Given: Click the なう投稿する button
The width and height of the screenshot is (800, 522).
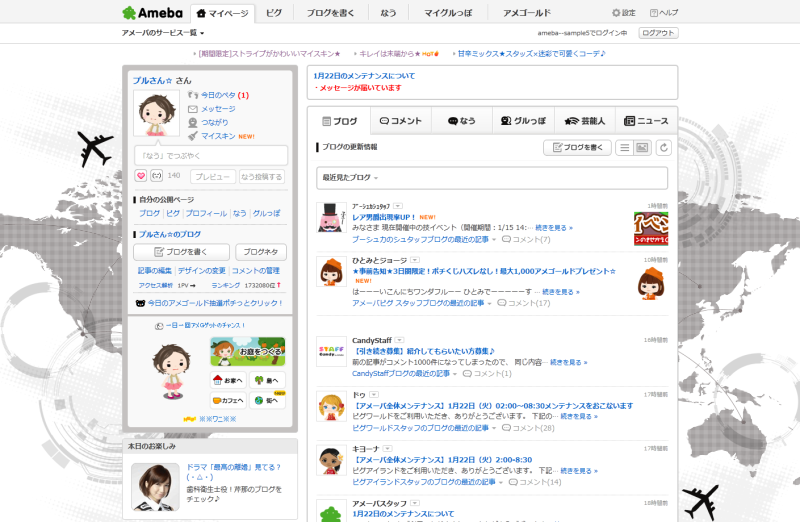Looking at the screenshot, I should (x=262, y=177).
